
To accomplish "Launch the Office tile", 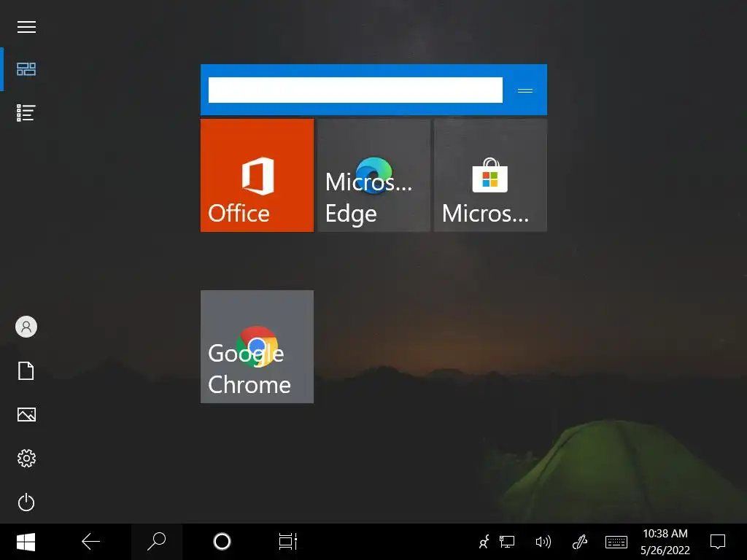I will pyautogui.click(x=257, y=175).
